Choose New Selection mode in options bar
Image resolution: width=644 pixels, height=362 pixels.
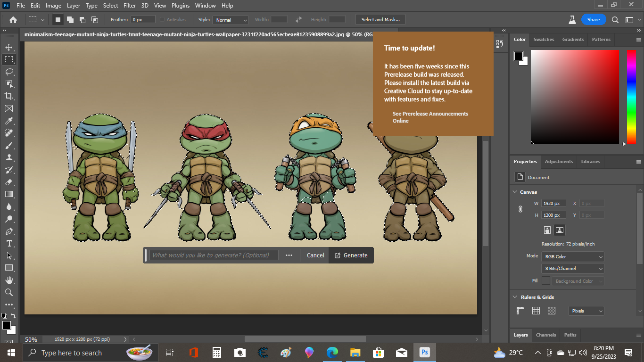click(x=58, y=20)
